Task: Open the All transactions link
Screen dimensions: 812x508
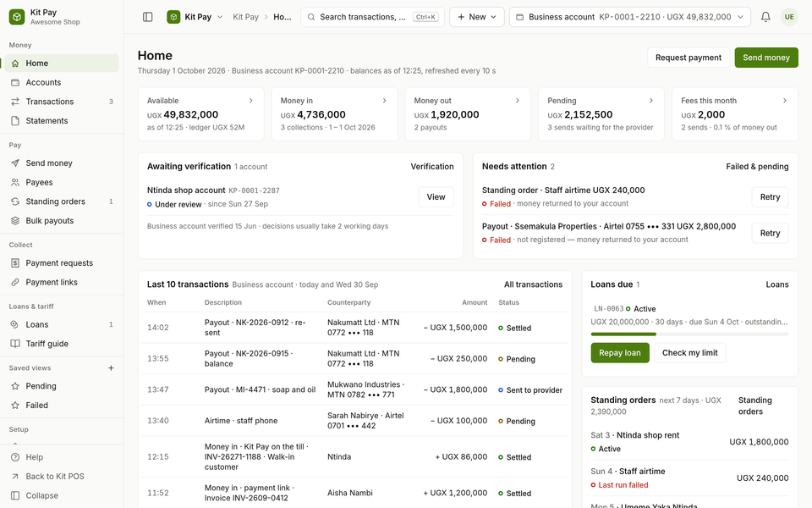Action: point(533,284)
